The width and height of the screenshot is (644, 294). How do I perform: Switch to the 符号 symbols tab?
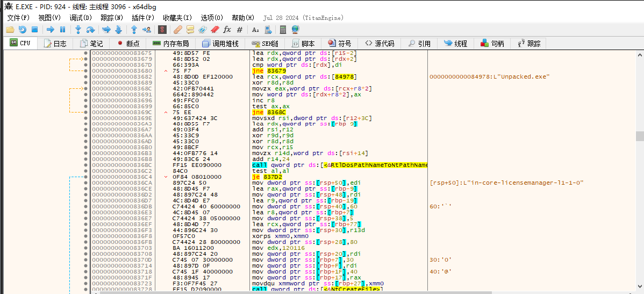pos(340,44)
